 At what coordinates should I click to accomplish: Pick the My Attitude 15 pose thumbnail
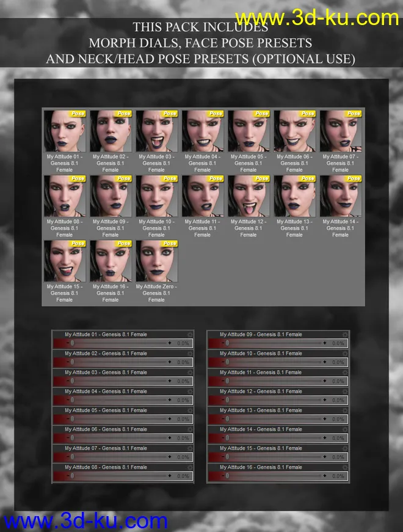coord(65,261)
